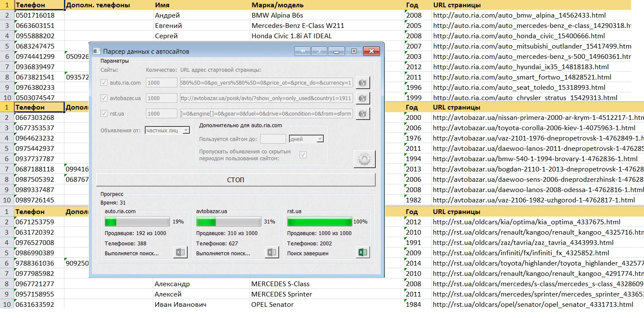Select the 'MERCEDES Sprinter' cell
The height and width of the screenshot is (318, 644).
[x=327, y=294]
